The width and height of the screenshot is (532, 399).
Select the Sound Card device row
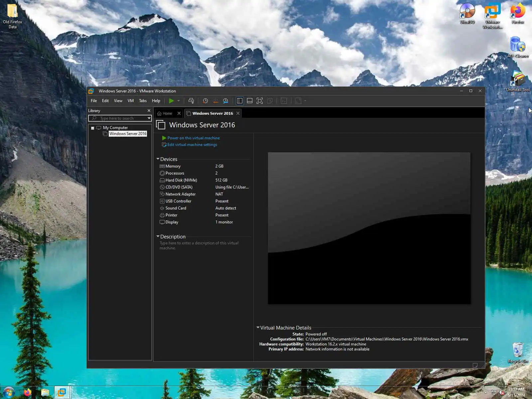pyautogui.click(x=204, y=208)
